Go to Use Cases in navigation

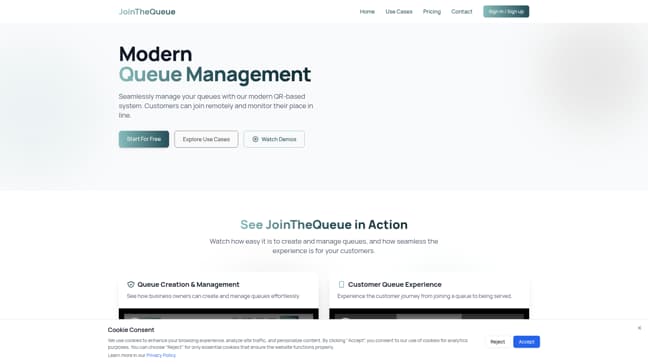coord(399,12)
